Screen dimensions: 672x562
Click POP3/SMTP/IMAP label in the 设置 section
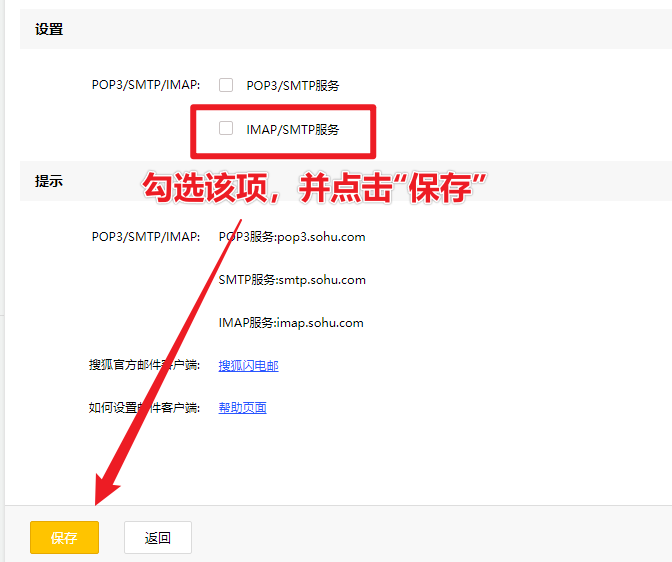pyautogui.click(x=145, y=86)
